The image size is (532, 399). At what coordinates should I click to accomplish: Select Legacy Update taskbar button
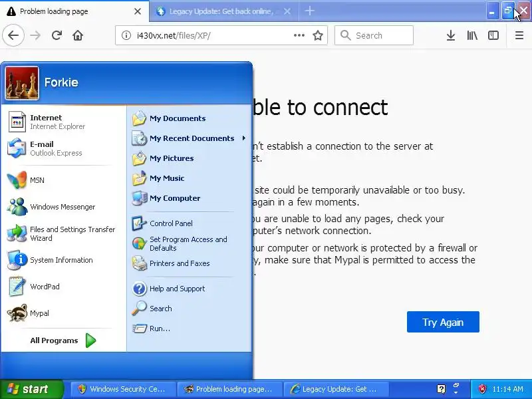[x=336, y=389]
